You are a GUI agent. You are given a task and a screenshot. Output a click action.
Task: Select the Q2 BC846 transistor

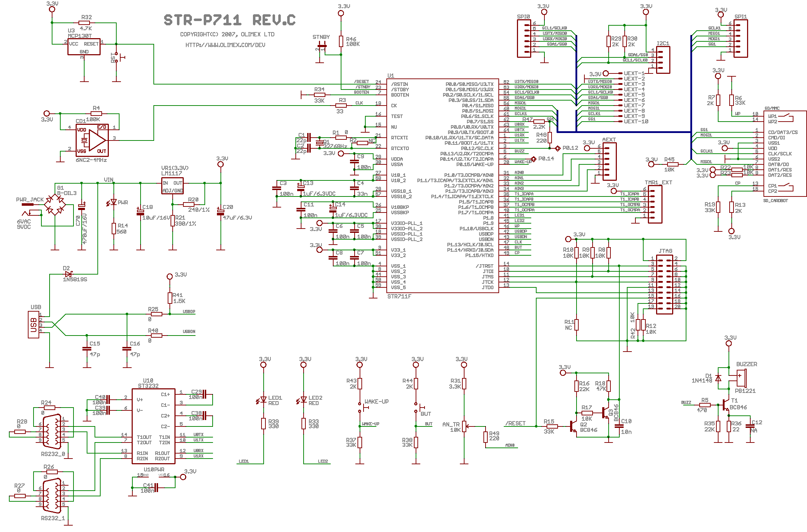click(x=573, y=426)
